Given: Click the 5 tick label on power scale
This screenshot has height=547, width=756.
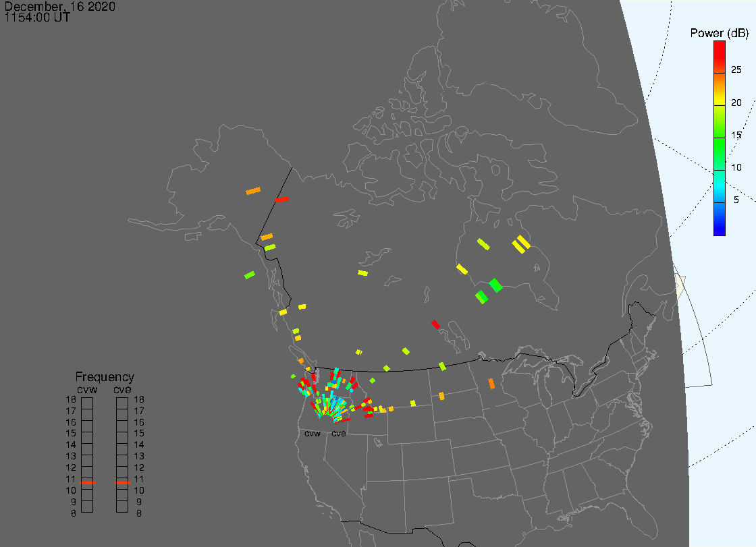Looking at the screenshot, I should (736, 200).
